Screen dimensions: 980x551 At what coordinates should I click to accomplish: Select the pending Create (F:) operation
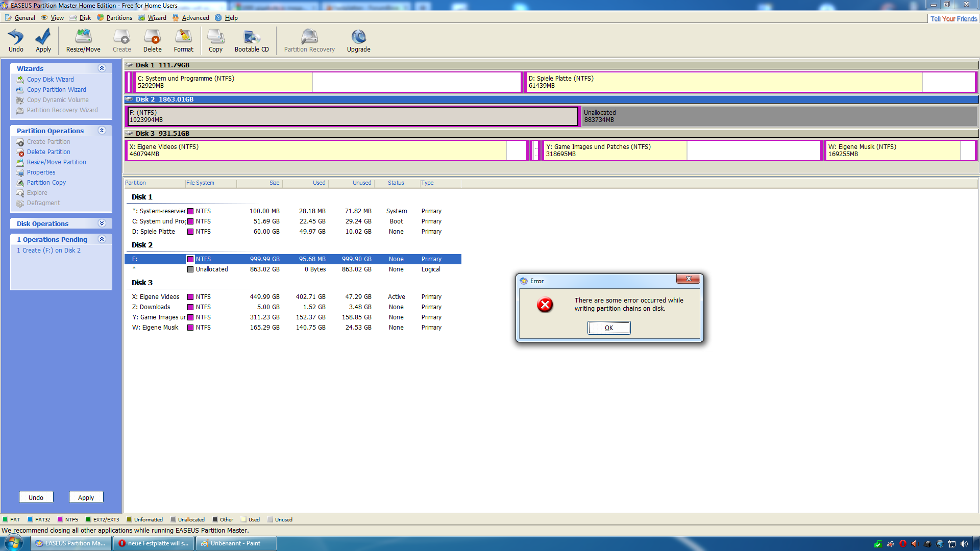[48, 251]
